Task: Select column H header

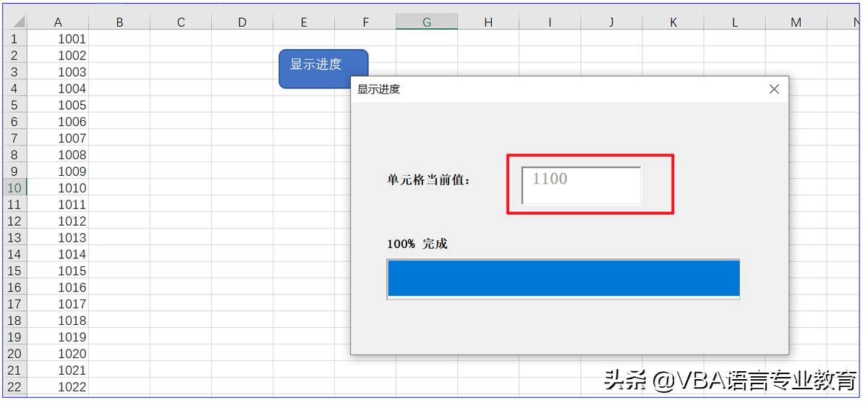Action: click(x=488, y=22)
